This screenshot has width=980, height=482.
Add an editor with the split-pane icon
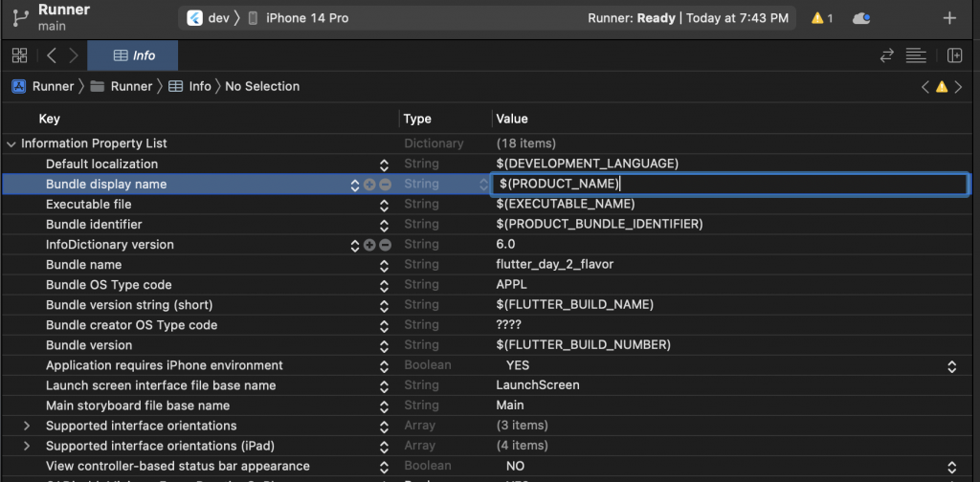click(954, 55)
